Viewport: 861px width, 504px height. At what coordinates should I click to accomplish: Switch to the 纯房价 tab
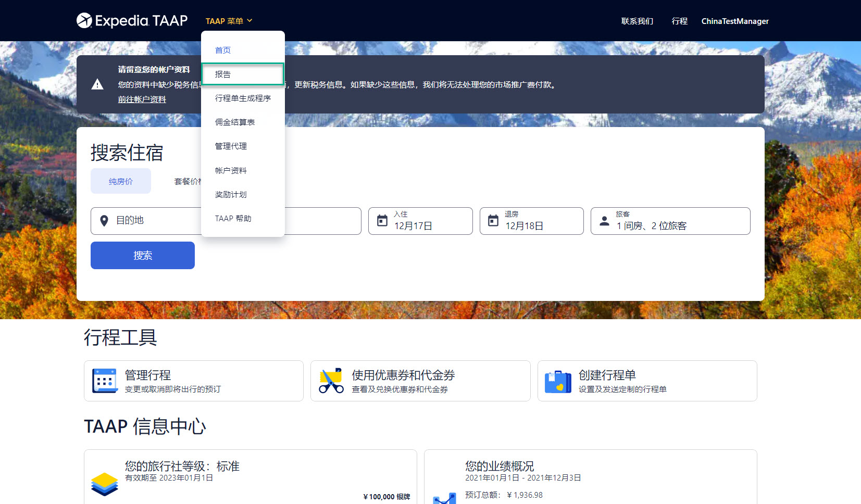tap(121, 181)
